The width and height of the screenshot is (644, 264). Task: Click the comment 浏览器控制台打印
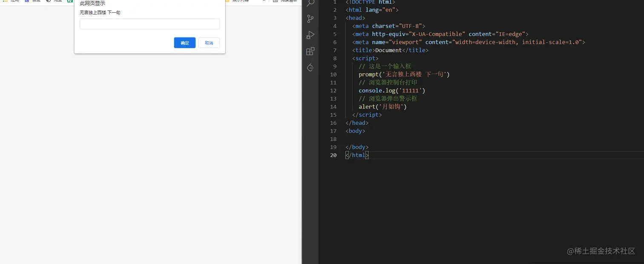388,83
